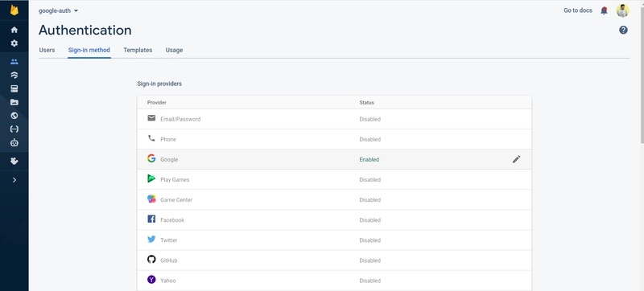Select the Yahoo provider name
The width and height of the screenshot is (644, 291).
[168, 281]
